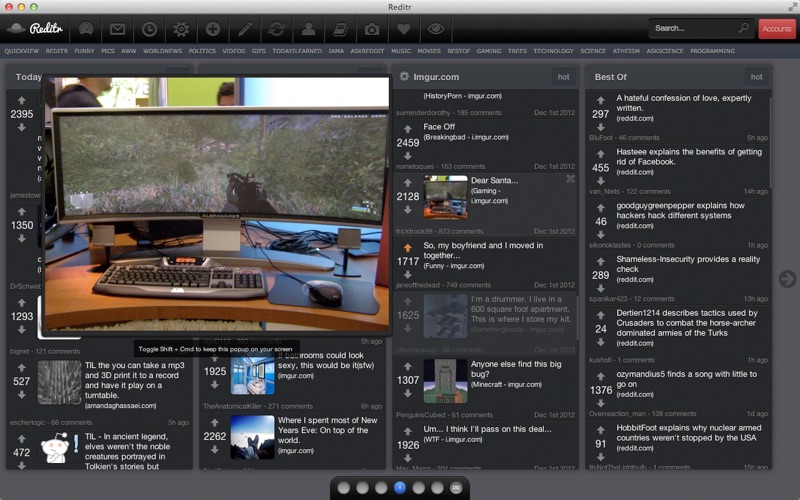Close the Dear Santa post with X
Viewport: 800px width, 500px height.
pyautogui.click(x=570, y=179)
